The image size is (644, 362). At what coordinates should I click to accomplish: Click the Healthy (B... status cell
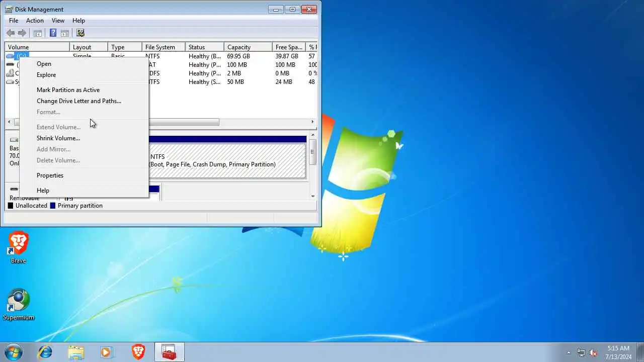click(205, 56)
